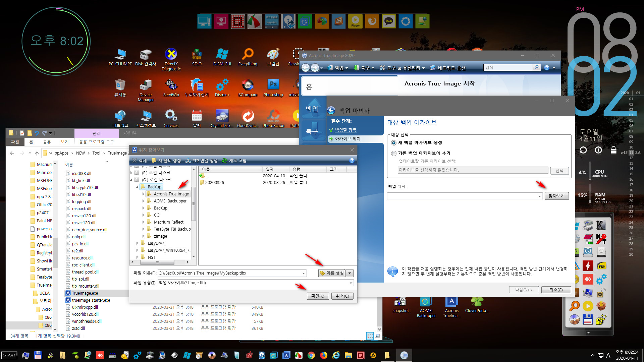Open the Everything search desktop icon
The width and height of the screenshot is (644, 362).
[248, 57]
